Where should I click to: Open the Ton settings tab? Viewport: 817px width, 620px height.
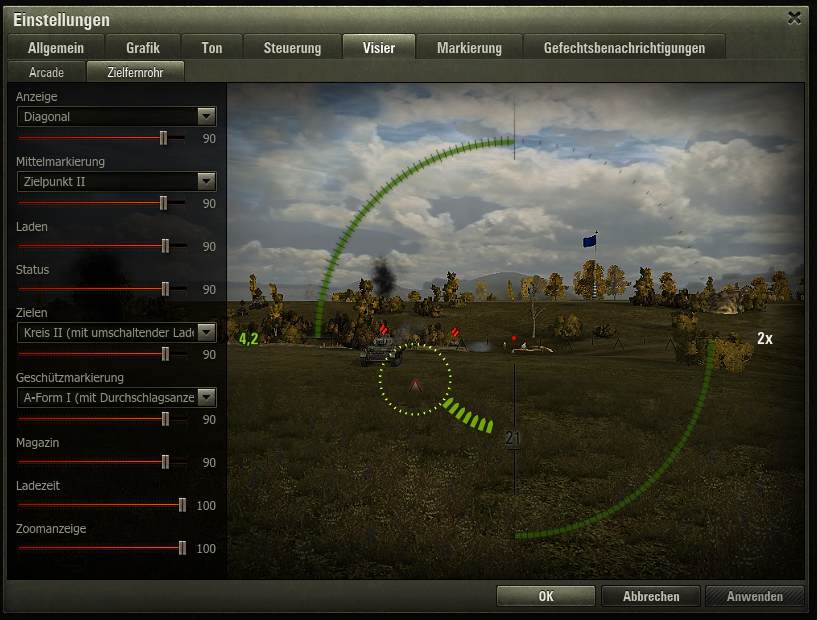click(x=212, y=48)
